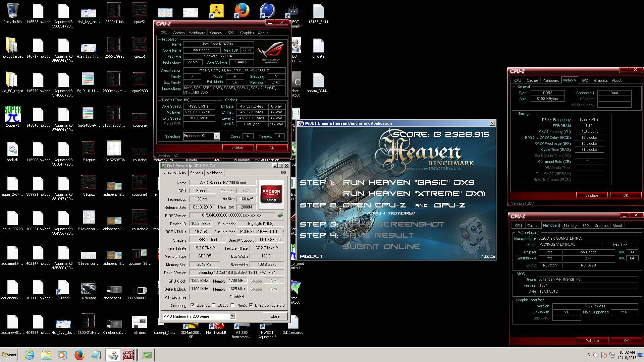Open the 3d11records file icon
Image resolution: width=644 pixels, height=362 pixels.
[292, 323]
